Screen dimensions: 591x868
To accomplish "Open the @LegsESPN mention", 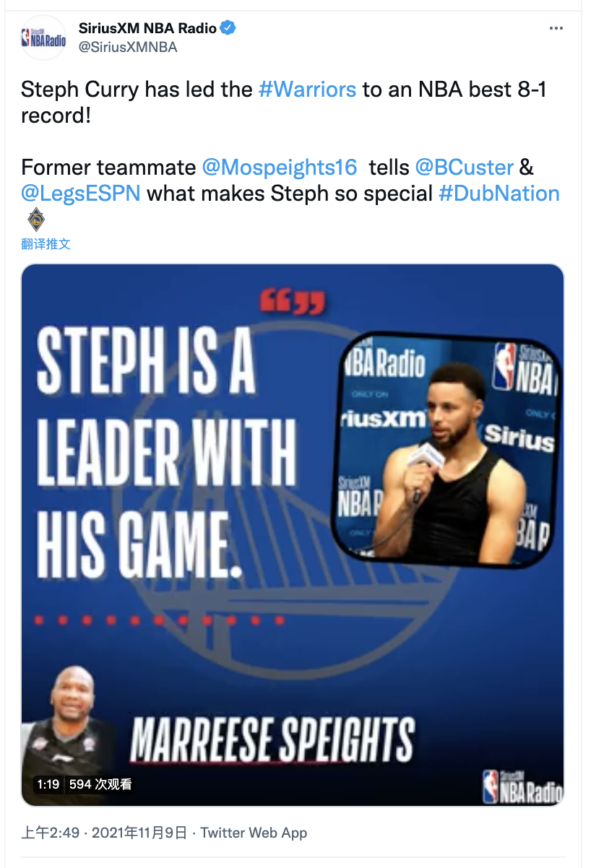I will [x=80, y=193].
